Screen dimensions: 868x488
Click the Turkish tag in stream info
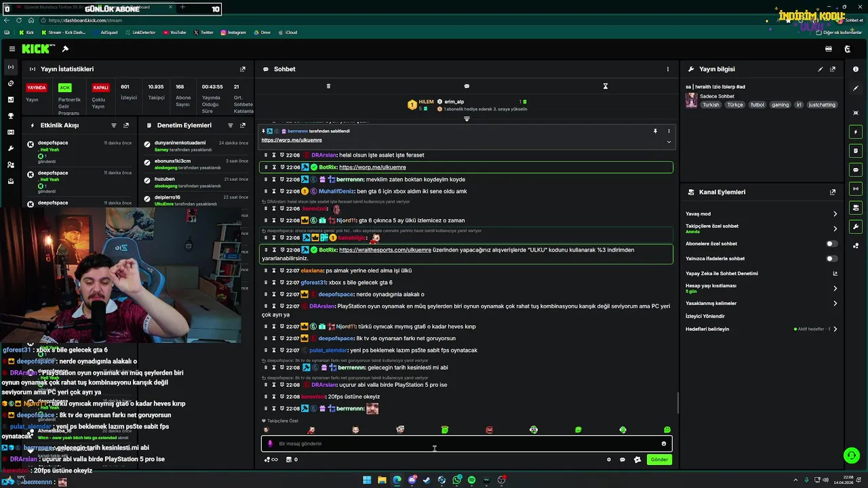pyautogui.click(x=711, y=105)
